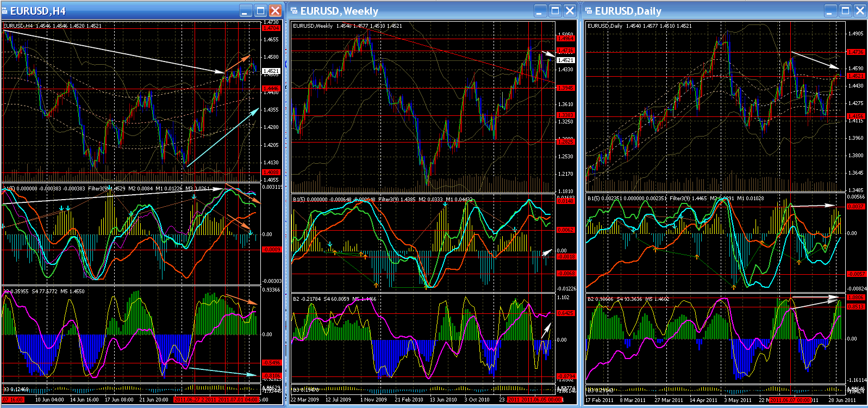Click '8 Mar 2011' on Daily time axis
This screenshot has width=868, height=408.
point(632,400)
